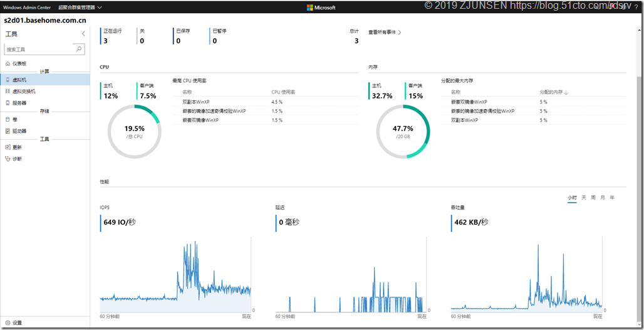
Task: Click the 正在运行 count of 3
Action: click(x=105, y=41)
